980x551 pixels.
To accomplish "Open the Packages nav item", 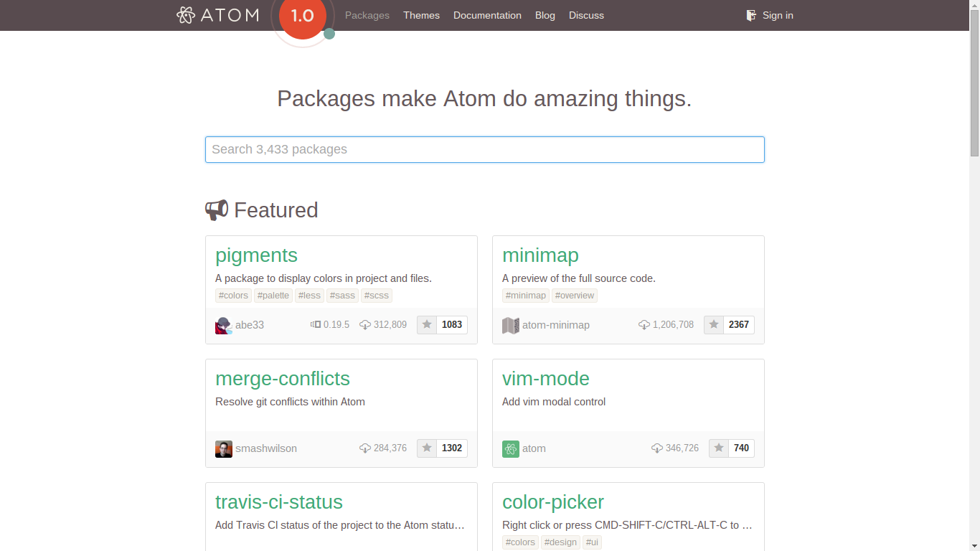I will pos(367,15).
